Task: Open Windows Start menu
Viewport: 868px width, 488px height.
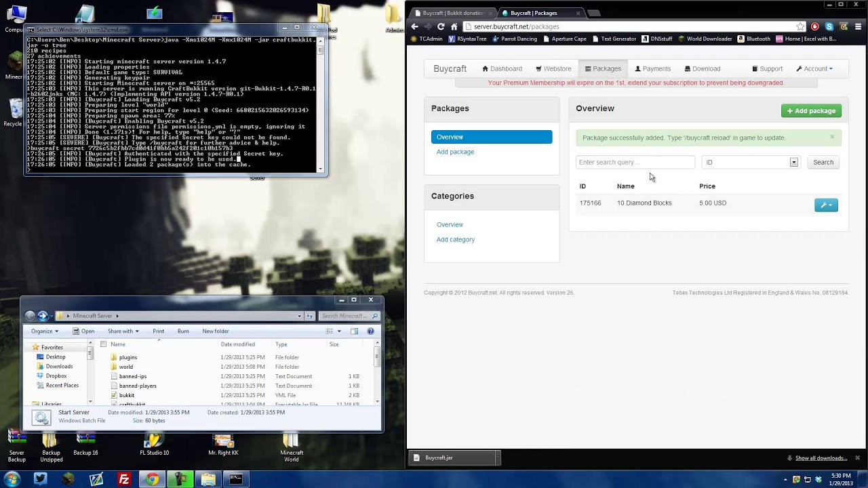Action: point(12,479)
